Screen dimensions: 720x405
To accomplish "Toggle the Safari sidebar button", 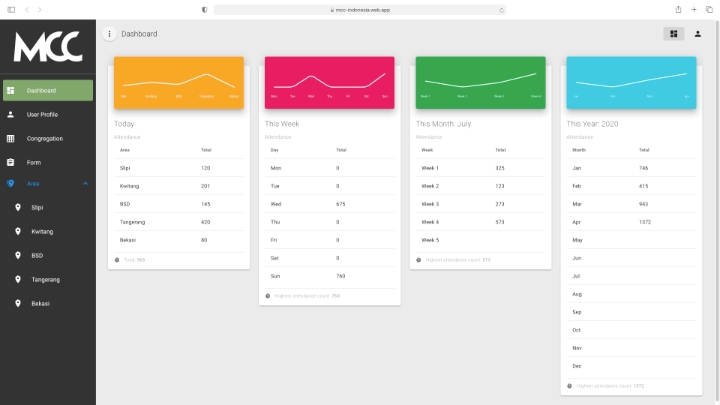I will [x=11, y=9].
